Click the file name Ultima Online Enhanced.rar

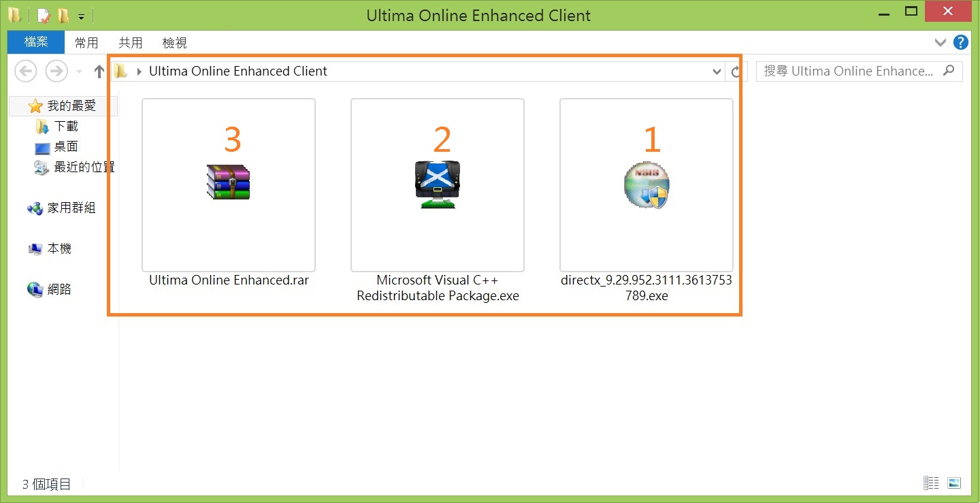(x=229, y=280)
